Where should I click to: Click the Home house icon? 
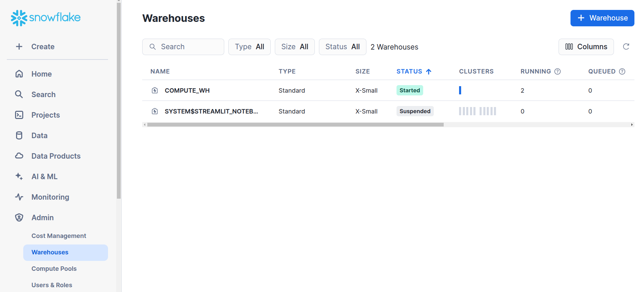[19, 74]
